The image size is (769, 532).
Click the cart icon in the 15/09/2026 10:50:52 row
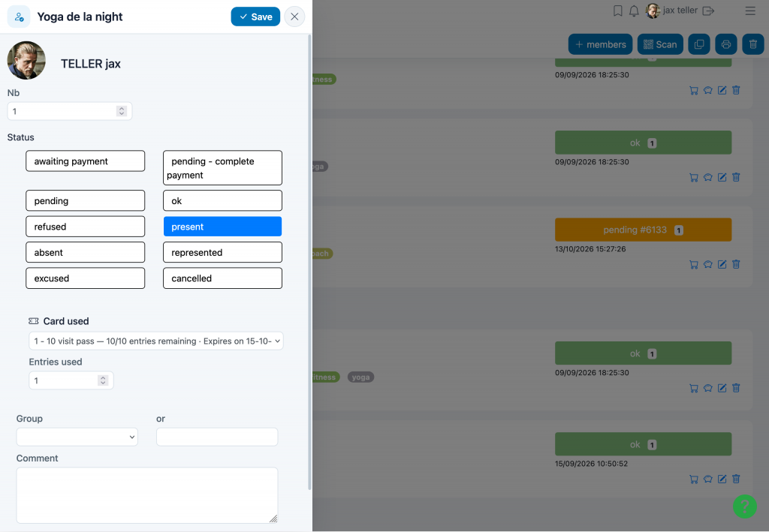(693, 479)
